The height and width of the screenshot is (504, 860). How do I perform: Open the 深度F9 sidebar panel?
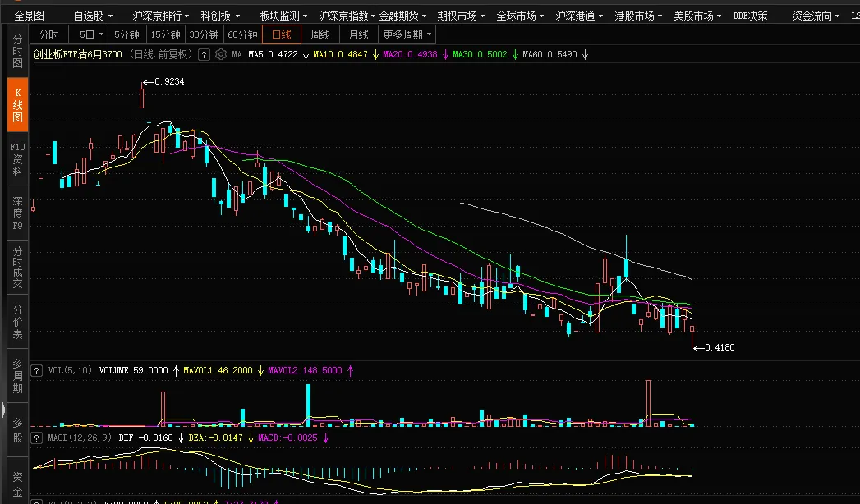(x=17, y=213)
